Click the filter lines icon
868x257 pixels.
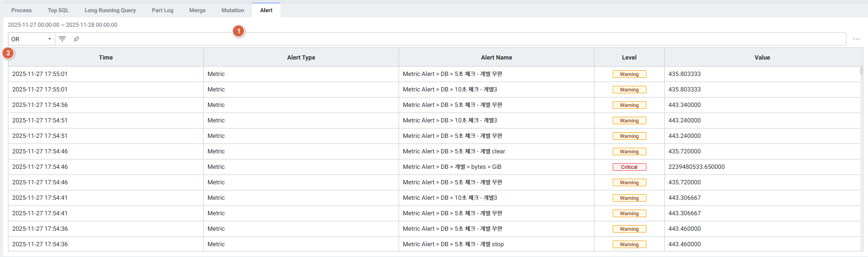coord(62,39)
